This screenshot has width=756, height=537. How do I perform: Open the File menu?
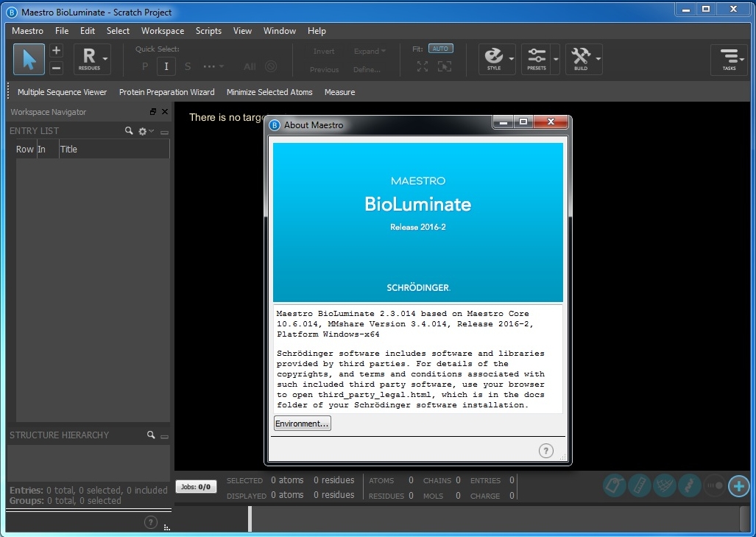pos(62,31)
